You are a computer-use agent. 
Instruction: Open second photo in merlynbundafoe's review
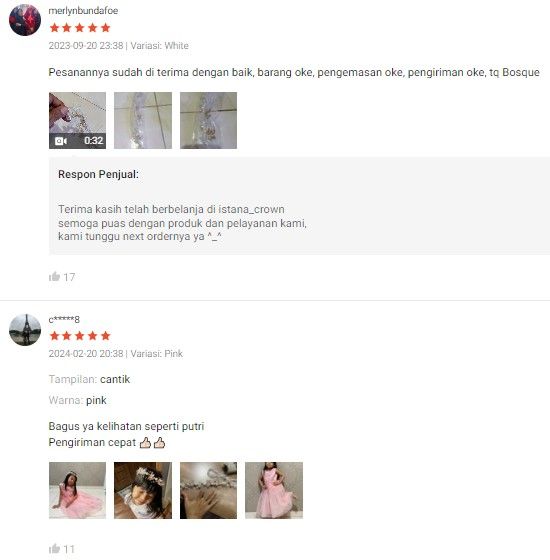143,120
